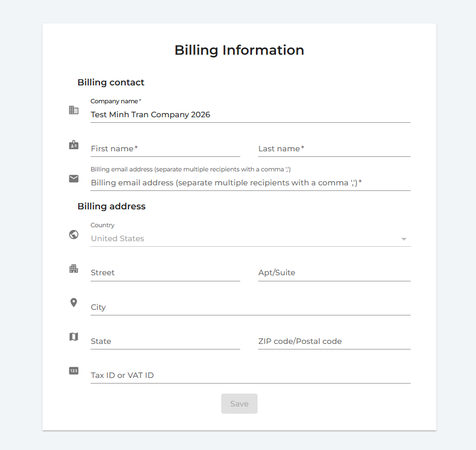The width and height of the screenshot is (476, 450).
Task: Click the map icon beside State
Action: [x=74, y=337]
